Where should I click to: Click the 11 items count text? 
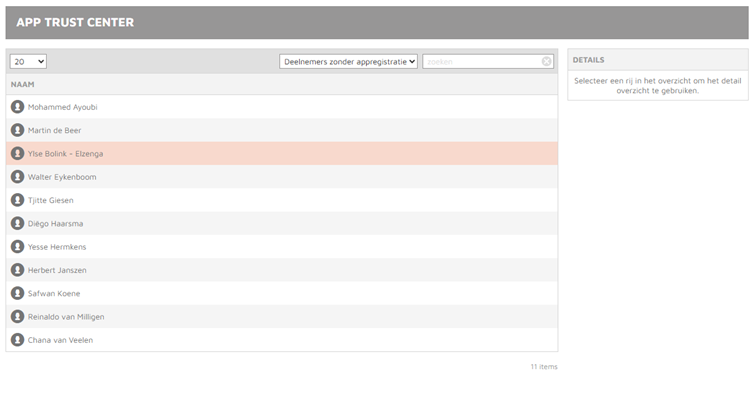(544, 366)
